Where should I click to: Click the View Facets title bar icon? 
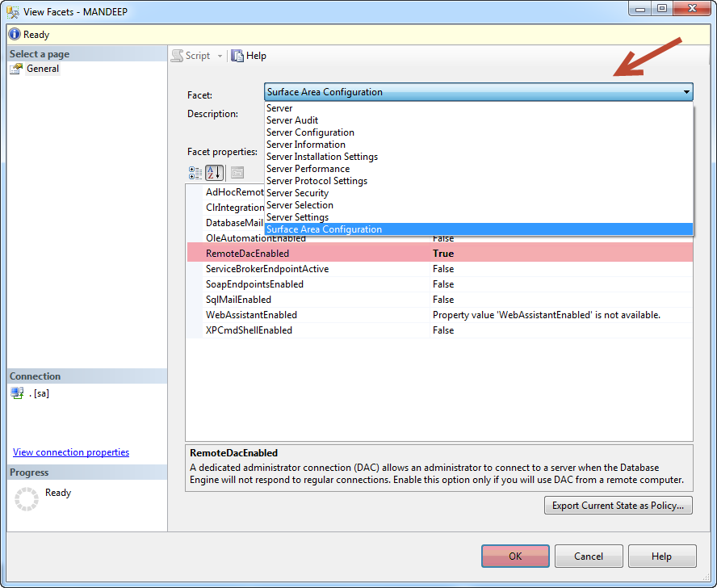13,12
